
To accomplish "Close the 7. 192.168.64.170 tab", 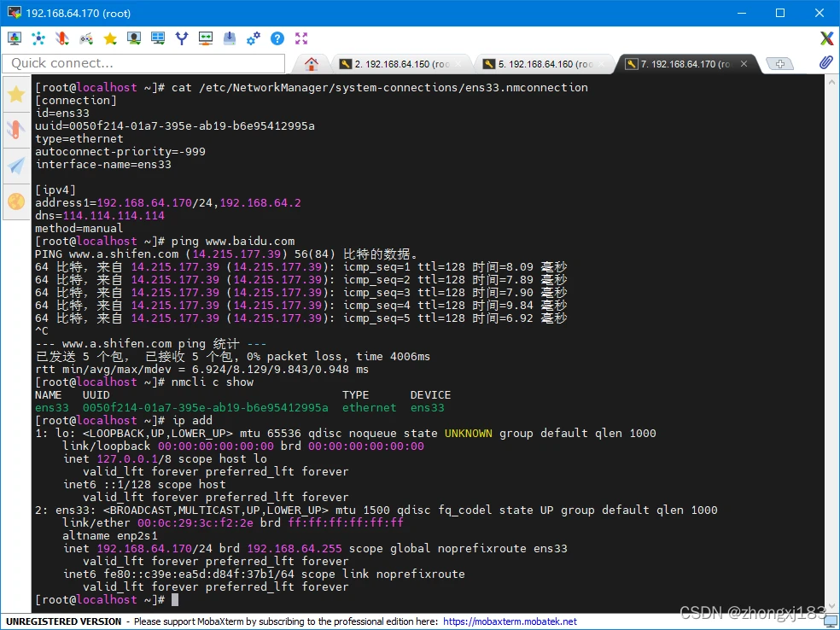I will pos(744,64).
